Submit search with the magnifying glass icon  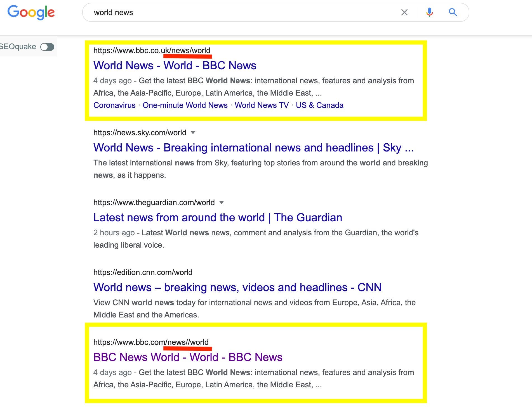click(x=453, y=12)
